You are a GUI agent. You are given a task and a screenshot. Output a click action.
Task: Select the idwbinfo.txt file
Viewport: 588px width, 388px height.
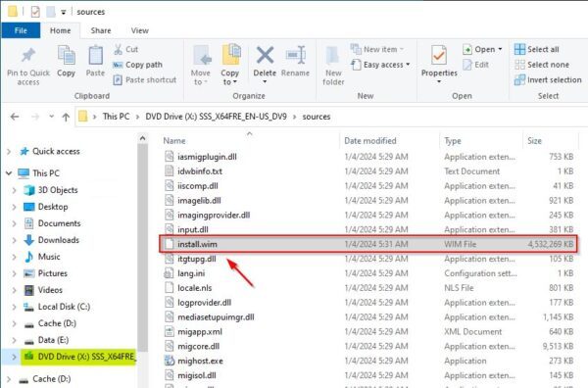tap(200, 171)
